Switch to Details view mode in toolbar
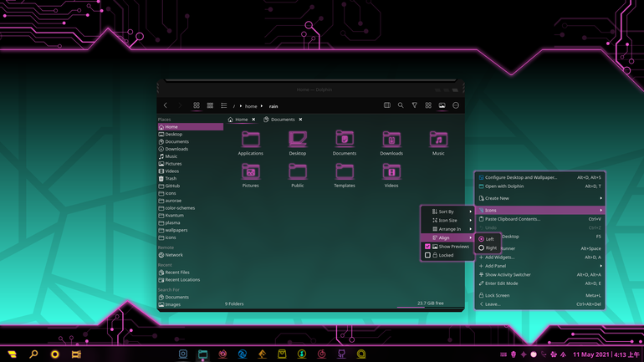644x362 pixels. pos(224,105)
